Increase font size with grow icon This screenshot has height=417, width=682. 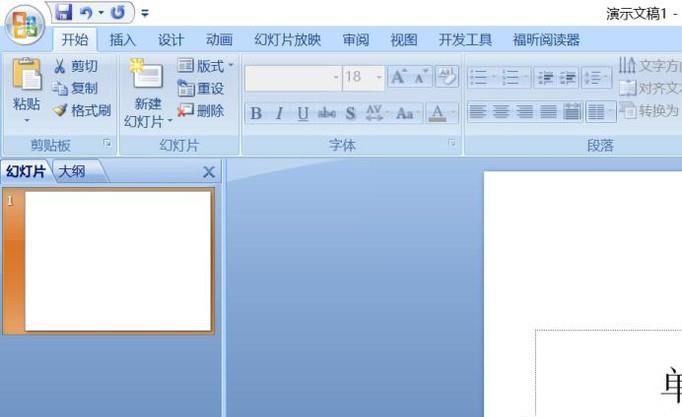(398, 77)
